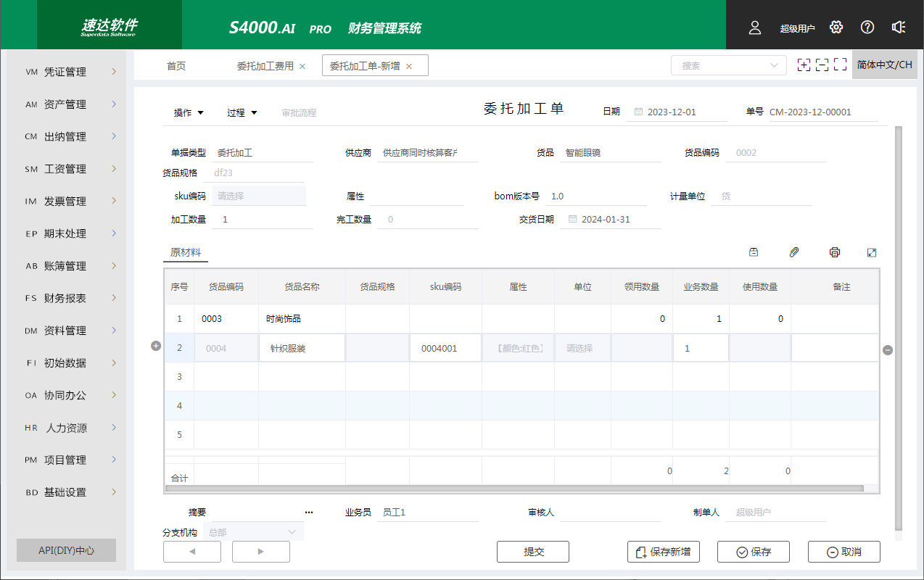Click the printer icon above table
This screenshot has width=924, height=580.
pyautogui.click(x=835, y=252)
